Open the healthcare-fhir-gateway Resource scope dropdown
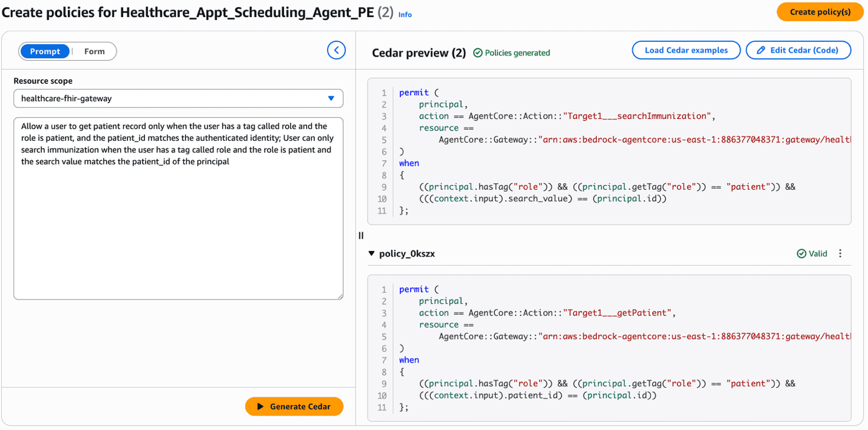This screenshot has height=430, width=868. 178,98
